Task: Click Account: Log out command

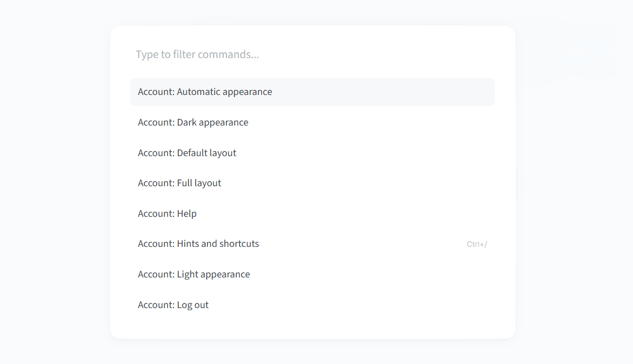Action: pyautogui.click(x=312, y=305)
